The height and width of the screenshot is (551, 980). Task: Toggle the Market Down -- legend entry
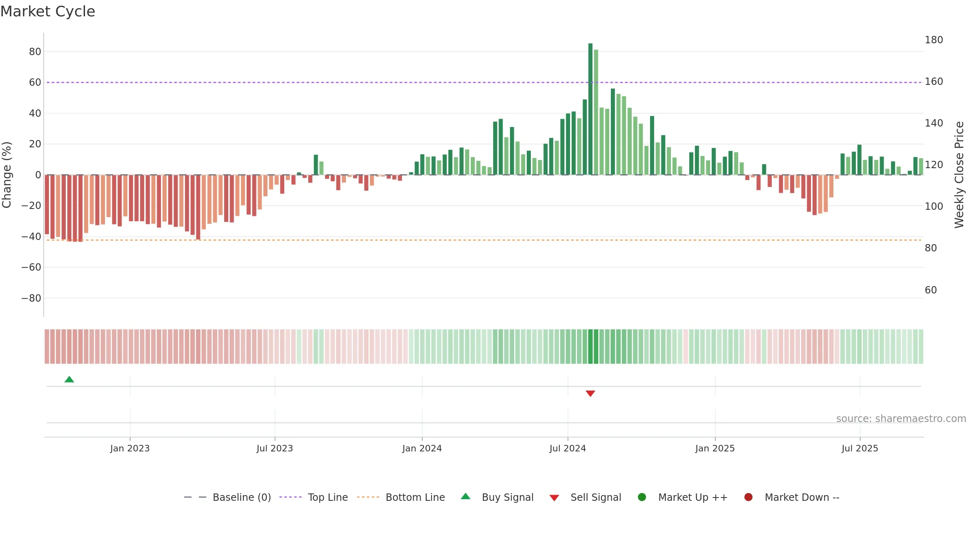[x=792, y=497]
